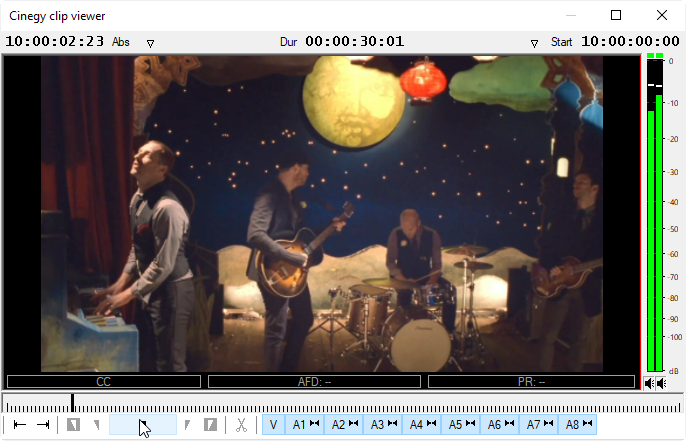Screen dimensions: 686x441
Task: Toggle the A1 audio track button
Action: tap(304, 425)
